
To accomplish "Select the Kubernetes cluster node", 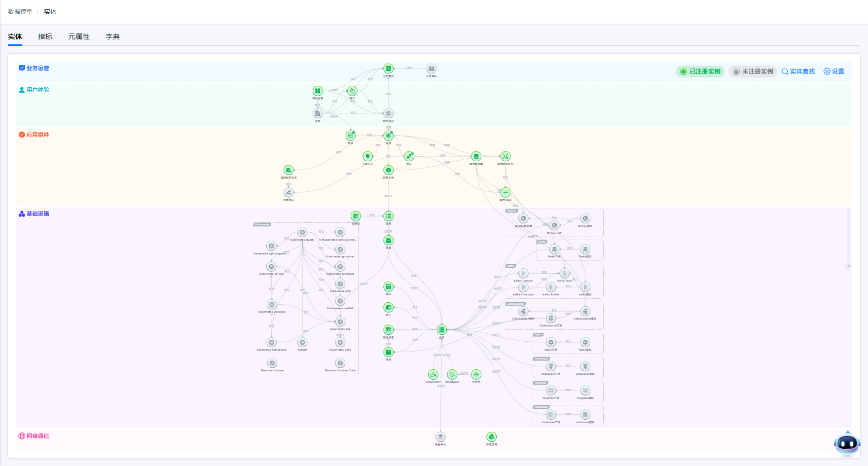I will pyautogui.click(x=302, y=232).
